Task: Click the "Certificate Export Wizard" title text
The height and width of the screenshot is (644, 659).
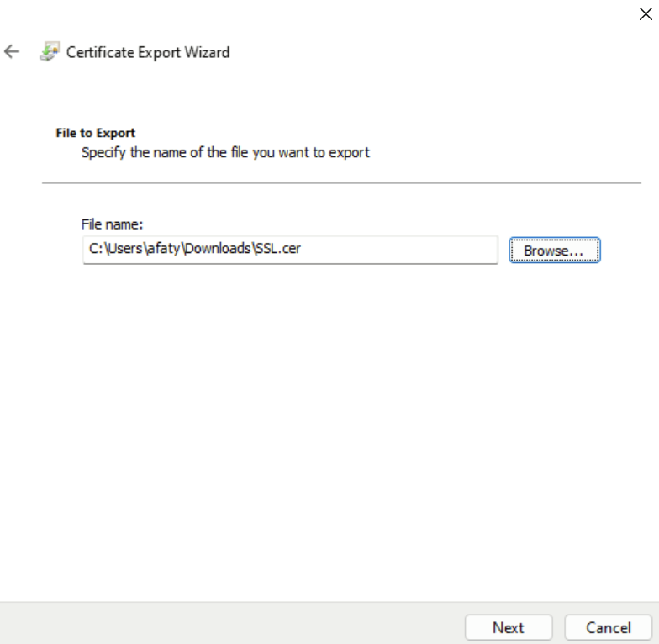Action: 148,52
